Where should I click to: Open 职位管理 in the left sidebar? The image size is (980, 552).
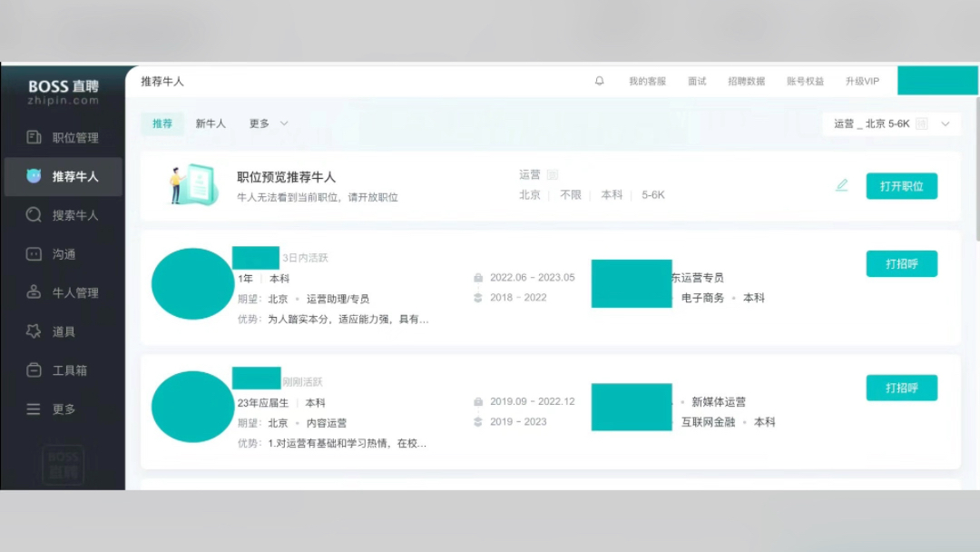tap(63, 137)
